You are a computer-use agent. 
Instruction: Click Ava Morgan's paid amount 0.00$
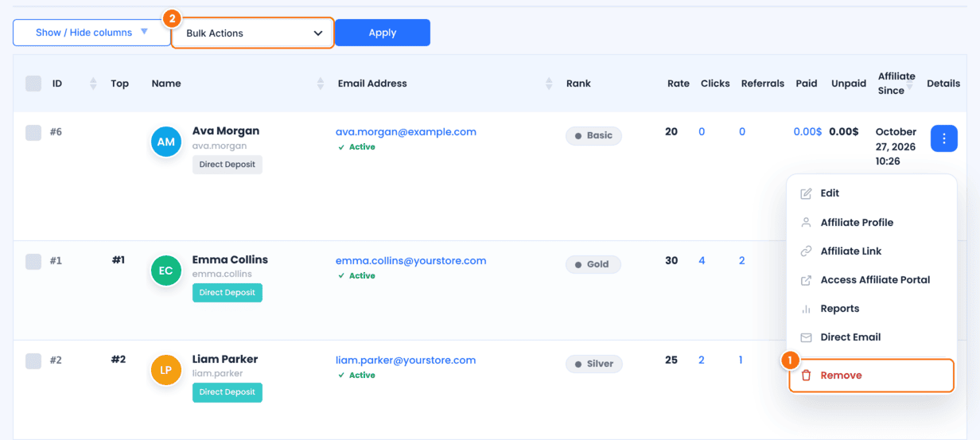click(807, 132)
